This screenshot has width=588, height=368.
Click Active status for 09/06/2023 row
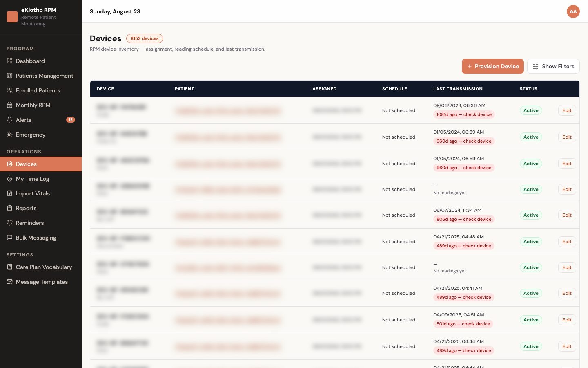tap(531, 110)
